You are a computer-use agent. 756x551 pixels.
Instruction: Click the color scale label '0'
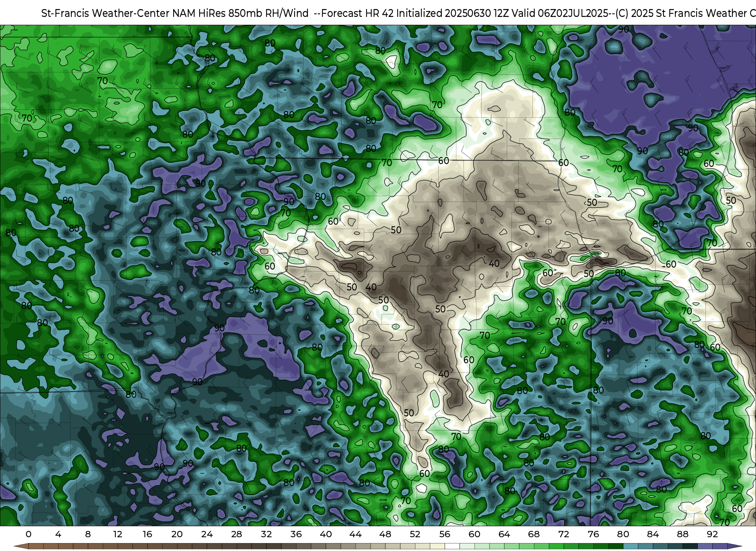tap(28, 534)
